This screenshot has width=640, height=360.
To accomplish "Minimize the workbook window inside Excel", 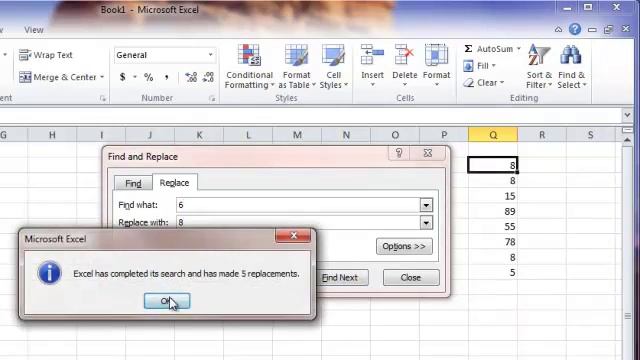I will coord(592,29).
